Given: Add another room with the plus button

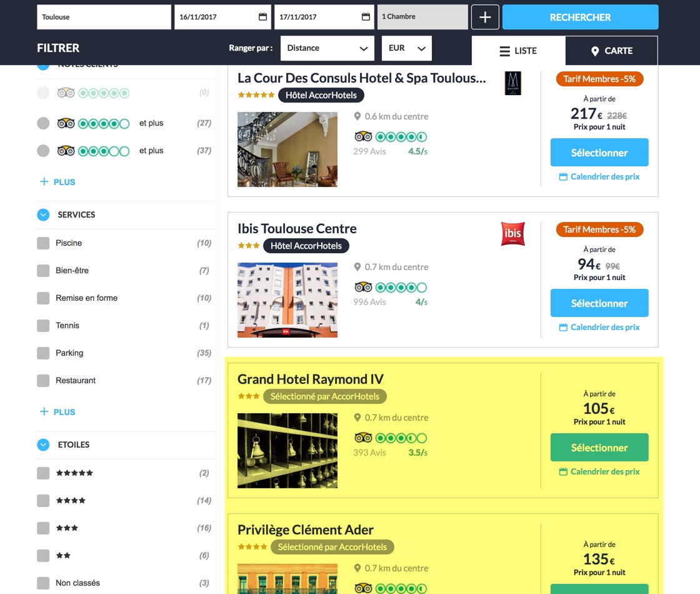Looking at the screenshot, I should pyautogui.click(x=485, y=17).
